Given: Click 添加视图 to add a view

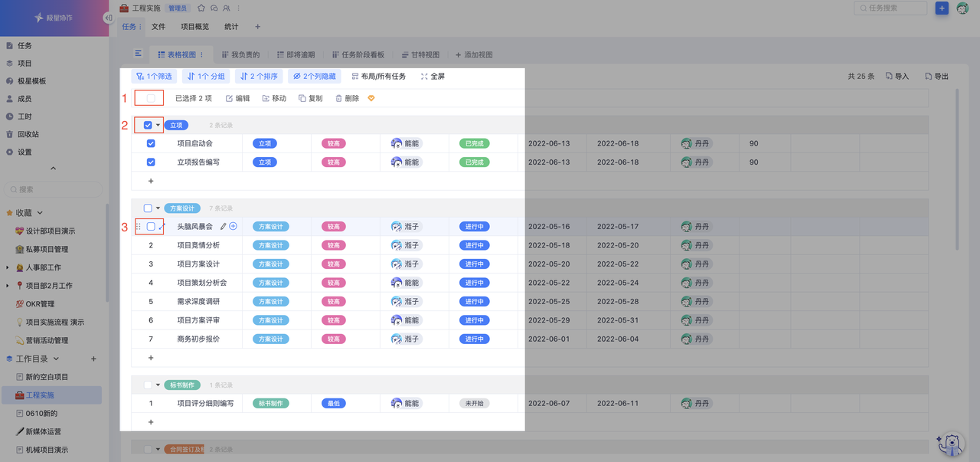Looking at the screenshot, I should point(474,55).
